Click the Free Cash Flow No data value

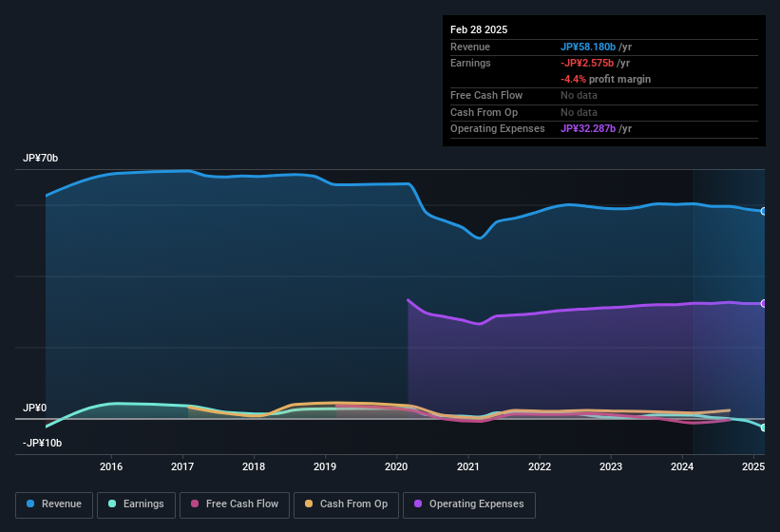tap(579, 95)
